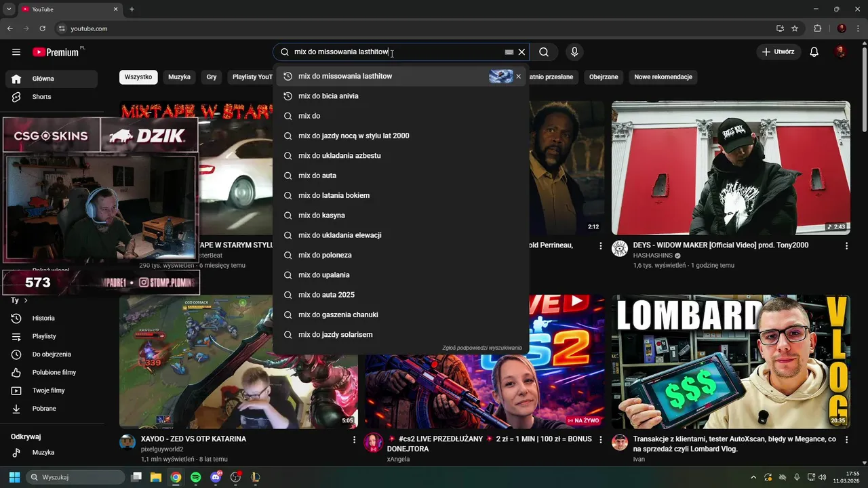This screenshot has width=868, height=488.
Task: Choose suggestion 'mix do kasyna'
Action: point(401,216)
